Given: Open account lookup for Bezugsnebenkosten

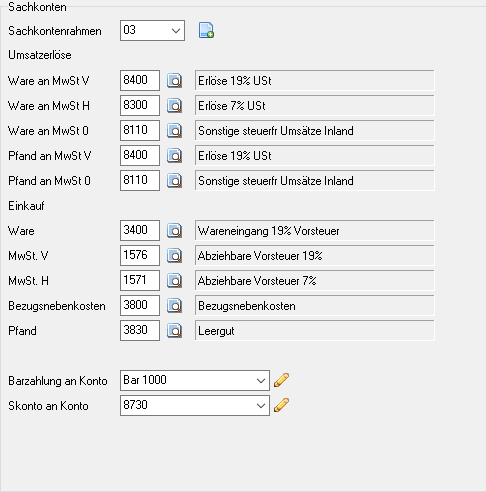Looking at the screenshot, I should pyautogui.click(x=174, y=306).
